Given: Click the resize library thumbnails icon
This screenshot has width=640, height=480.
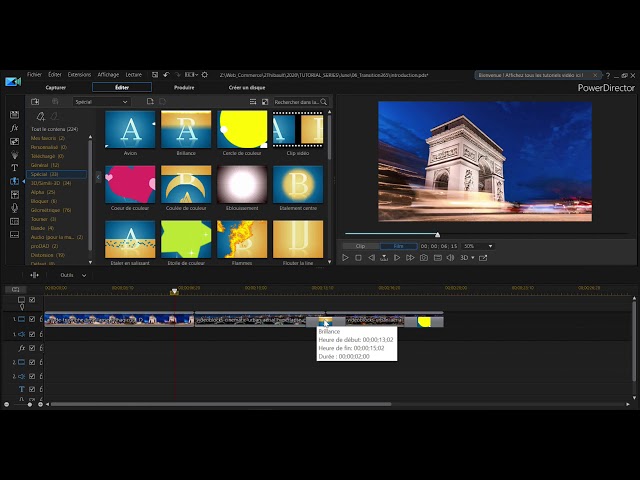Looking at the screenshot, I should click(265, 102).
